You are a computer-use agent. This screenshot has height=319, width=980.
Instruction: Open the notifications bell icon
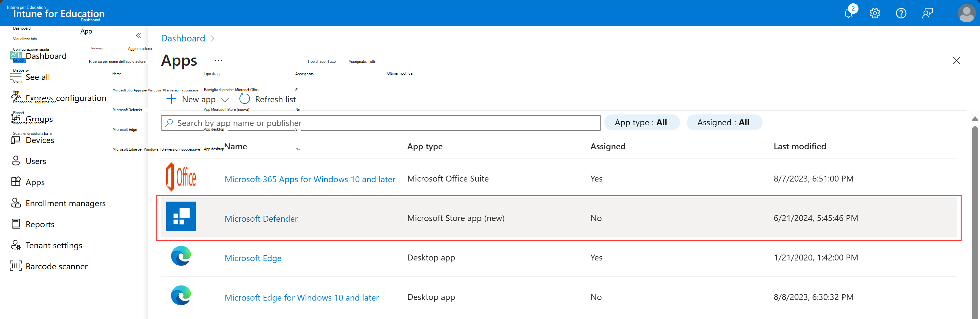pos(848,13)
